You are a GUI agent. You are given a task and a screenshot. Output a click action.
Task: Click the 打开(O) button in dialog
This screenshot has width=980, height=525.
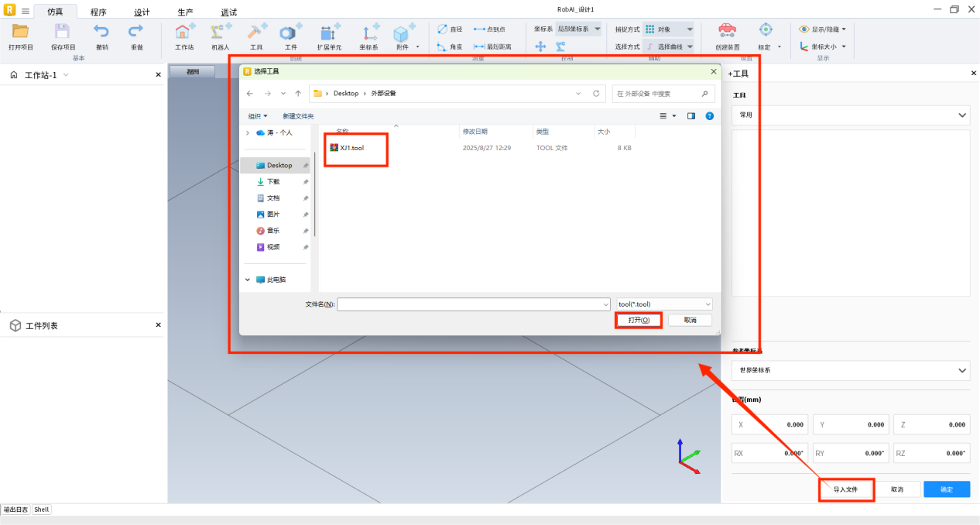click(638, 320)
